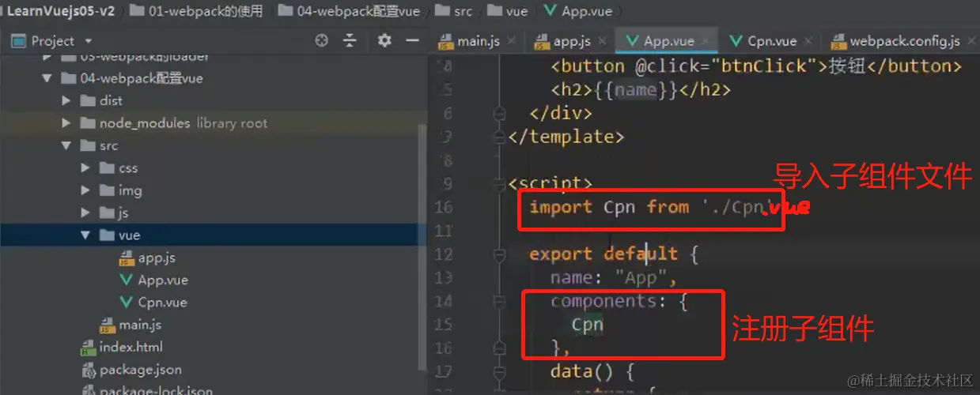
Task: Click the src breadcrumb
Action: tap(454, 11)
